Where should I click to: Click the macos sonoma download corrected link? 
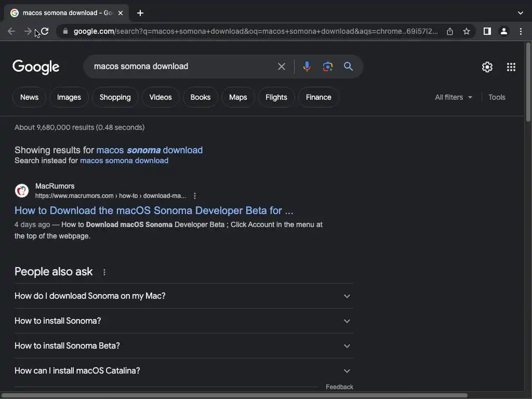pyautogui.click(x=149, y=150)
